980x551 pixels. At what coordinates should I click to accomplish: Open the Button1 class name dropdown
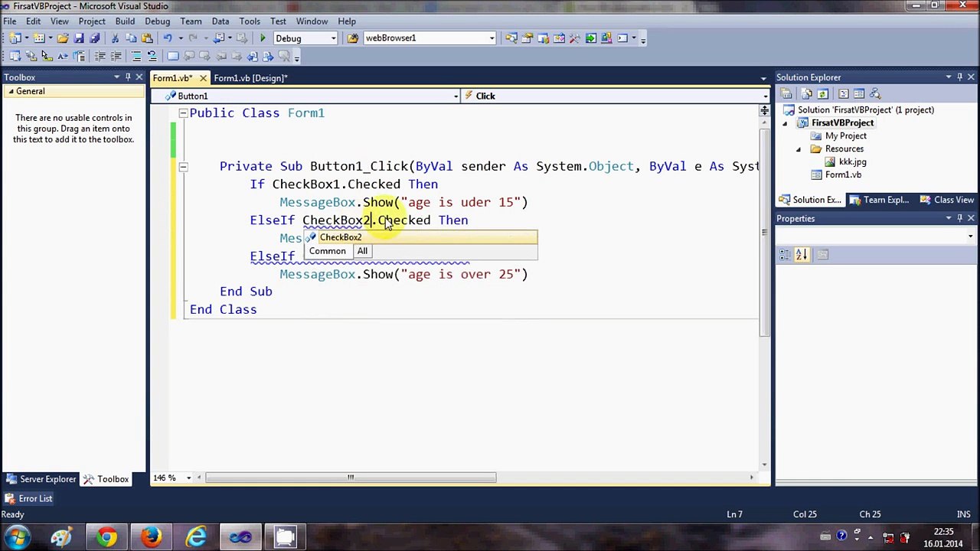456,96
